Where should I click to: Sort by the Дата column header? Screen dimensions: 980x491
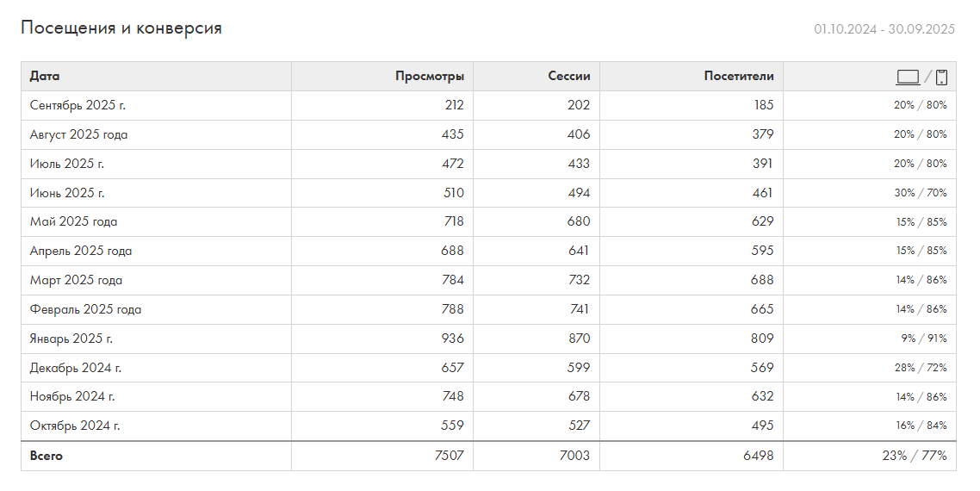[x=45, y=76]
